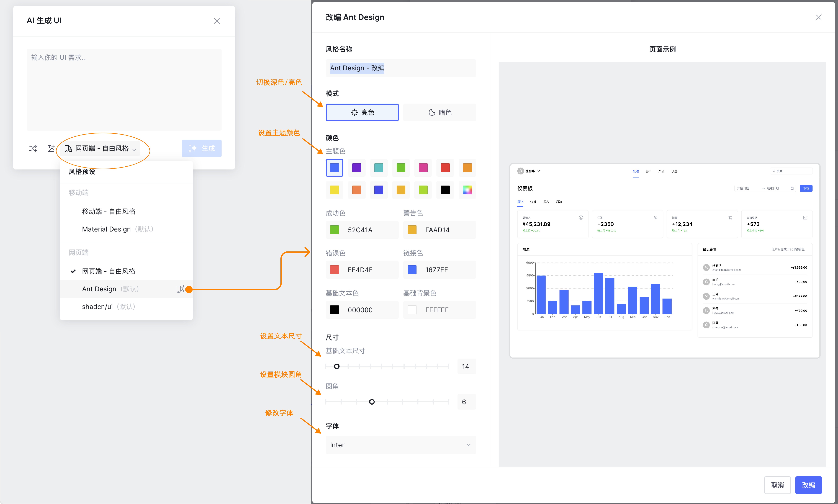Viewport: 838px width, 504px height.
Task: Click the search icon in preview header
Action: coord(774,171)
